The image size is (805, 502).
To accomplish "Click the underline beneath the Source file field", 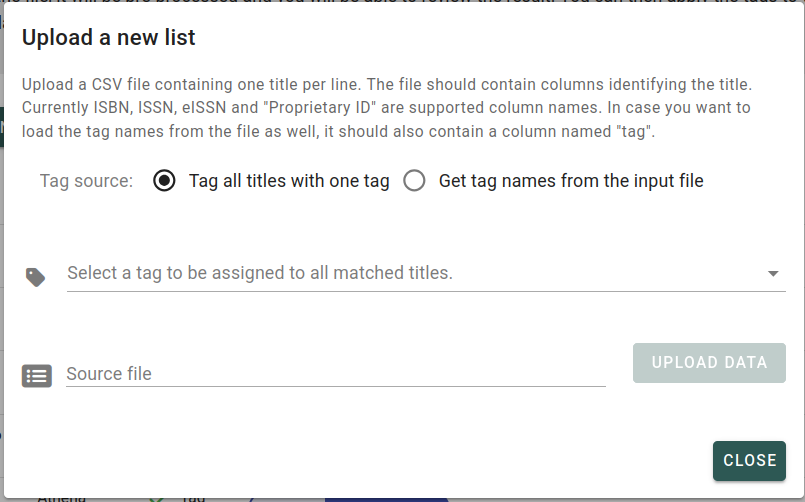I will pyautogui.click(x=336, y=386).
